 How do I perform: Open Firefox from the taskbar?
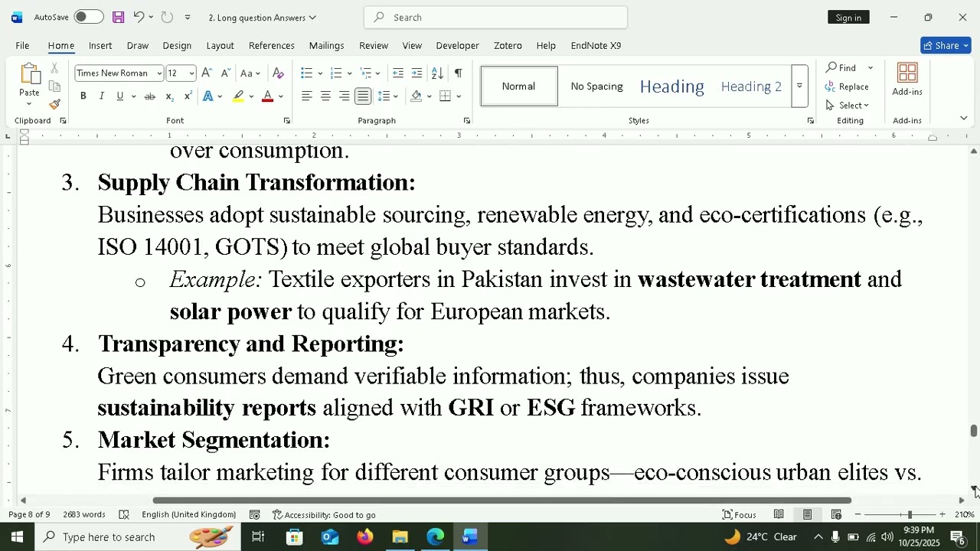point(364,536)
